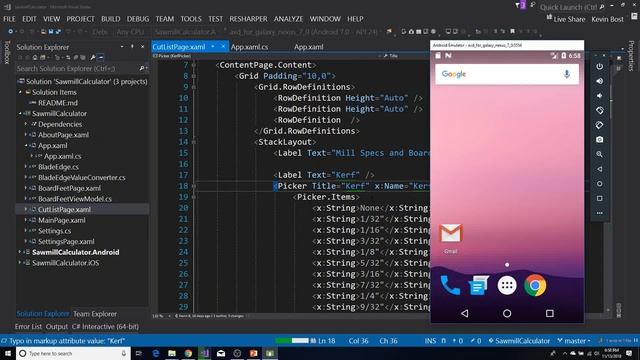Tap the Android navigation bar back button
Viewport: 640px width, 360px height.
pyautogui.click(x=464, y=313)
